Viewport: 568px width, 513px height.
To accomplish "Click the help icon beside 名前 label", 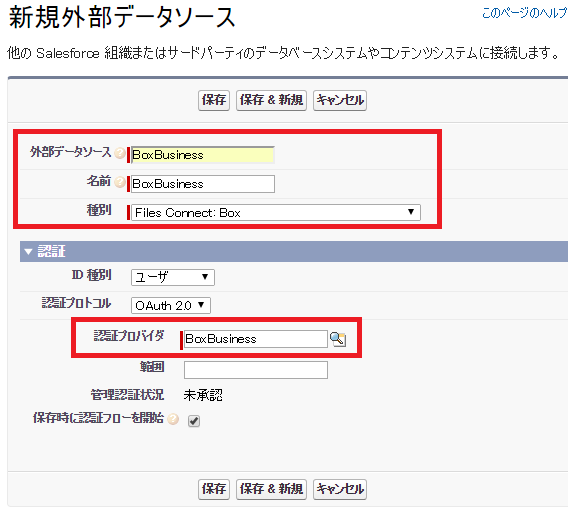I will [120, 182].
